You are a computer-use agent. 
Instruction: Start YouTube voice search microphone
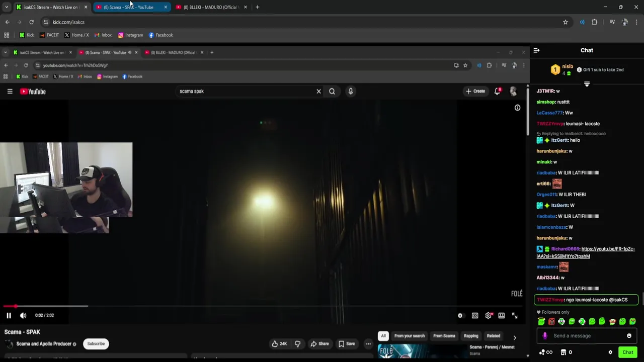click(x=351, y=91)
